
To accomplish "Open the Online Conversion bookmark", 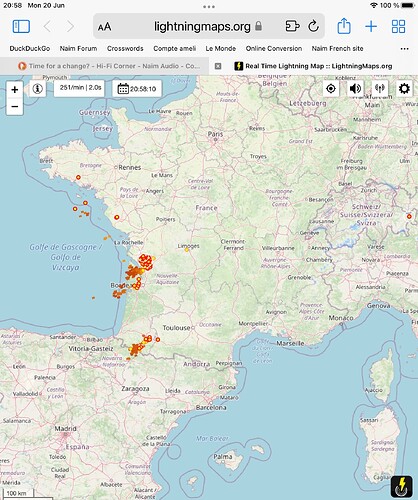I will tap(274, 48).
